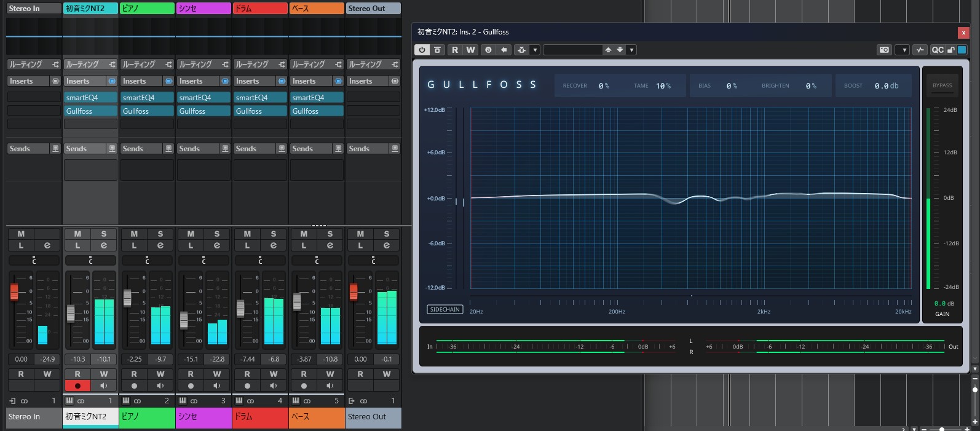
Task: Enable Write automation in plugin toolbar
Action: (x=470, y=50)
